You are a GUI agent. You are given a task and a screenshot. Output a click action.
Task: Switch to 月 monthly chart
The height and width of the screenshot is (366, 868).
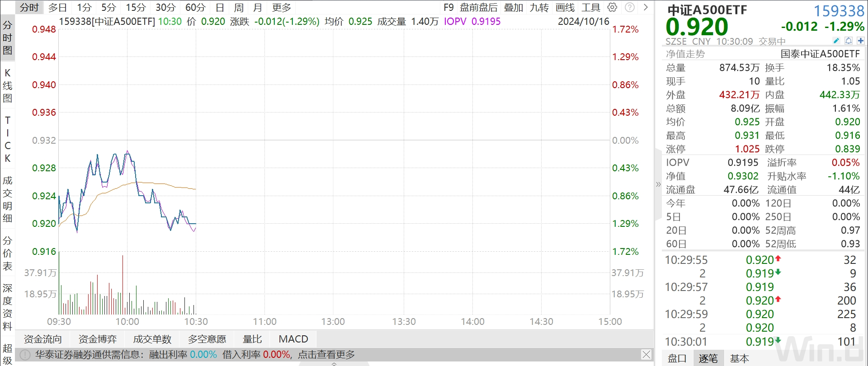point(258,7)
